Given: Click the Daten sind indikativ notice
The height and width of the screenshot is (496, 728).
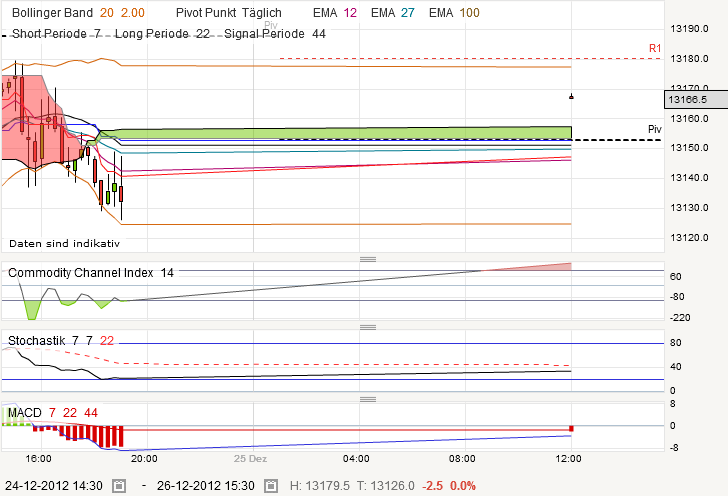Looking at the screenshot, I should (64, 243).
